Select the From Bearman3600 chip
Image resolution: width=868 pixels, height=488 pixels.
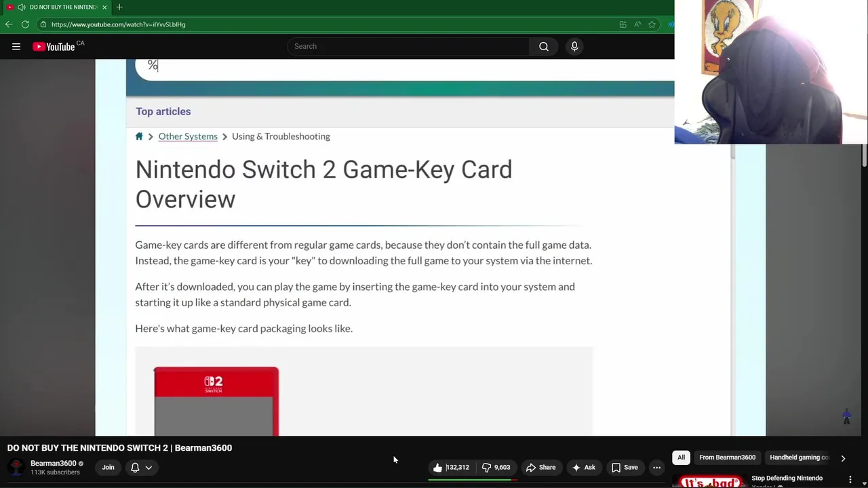point(727,457)
